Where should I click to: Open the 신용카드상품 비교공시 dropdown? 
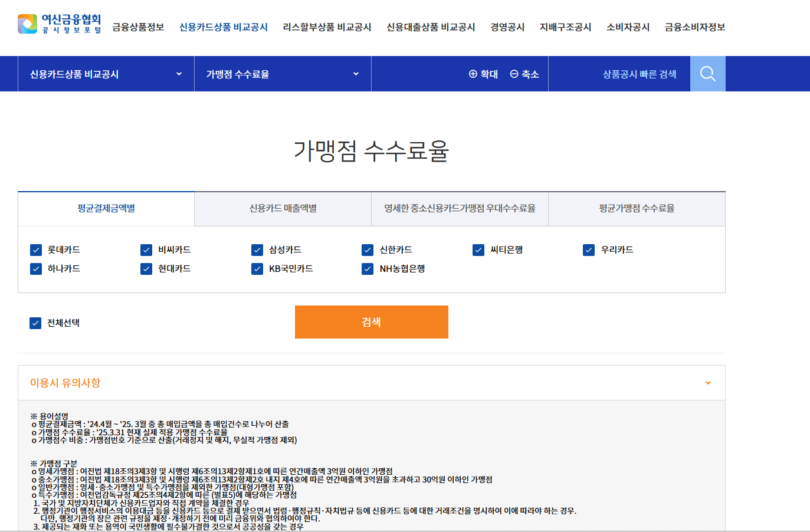tap(106, 74)
